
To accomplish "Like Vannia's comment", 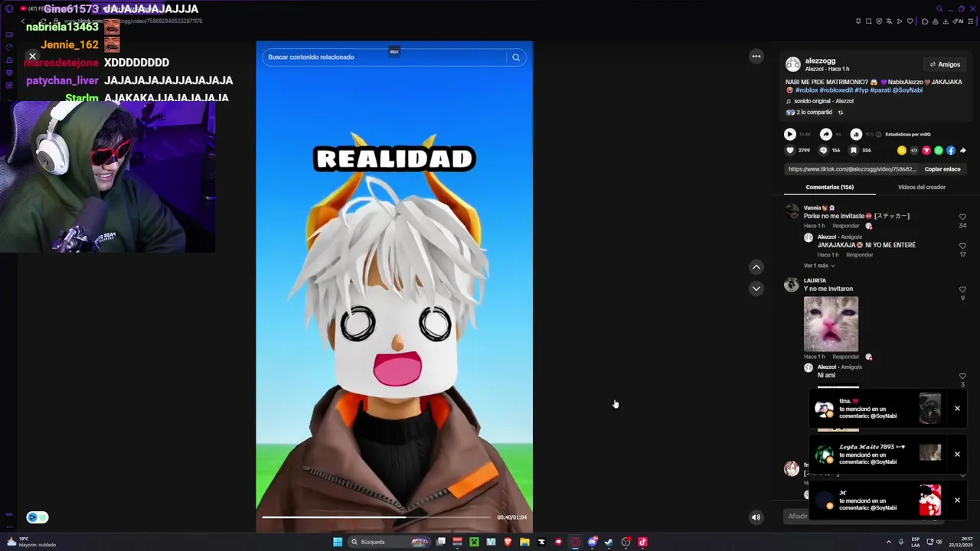I will click(962, 217).
